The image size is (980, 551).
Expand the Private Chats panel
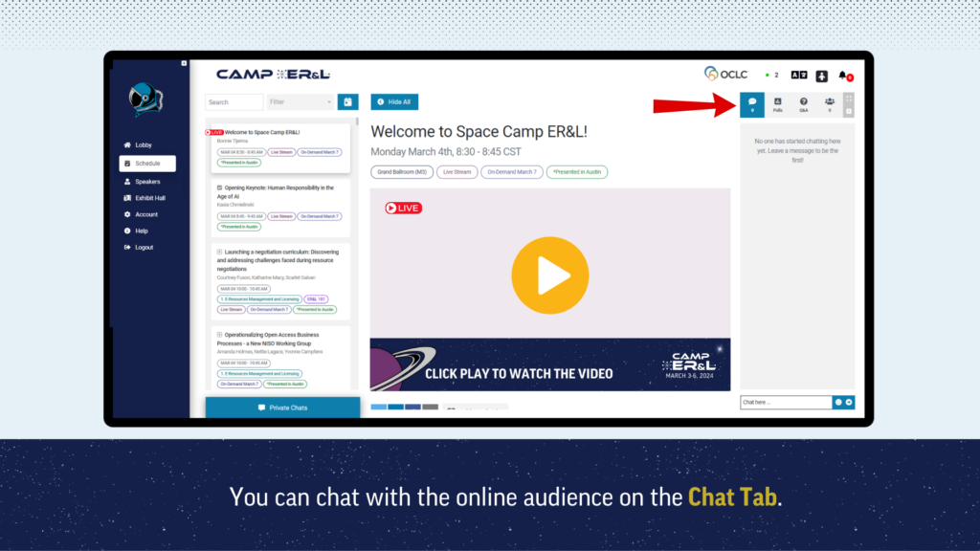282,408
